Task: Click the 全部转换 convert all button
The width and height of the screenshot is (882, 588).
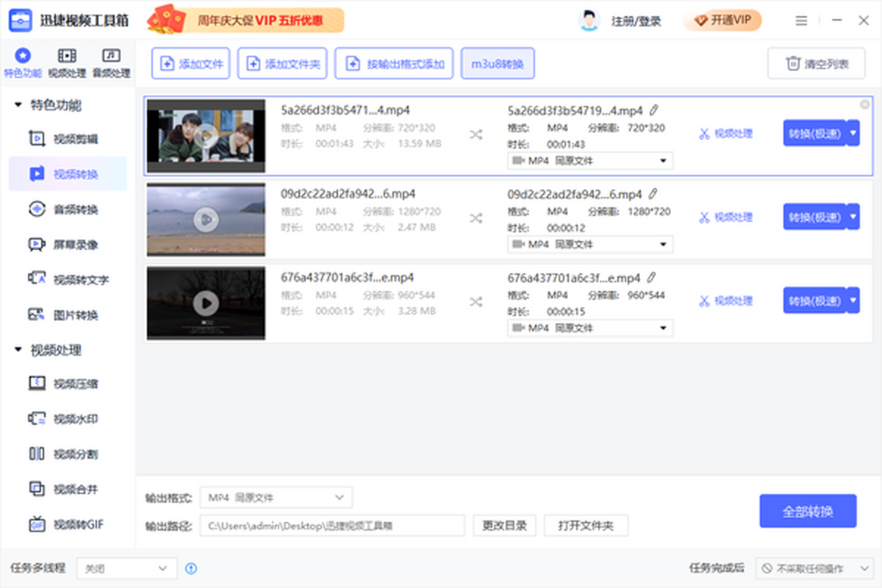Action: (808, 511)
